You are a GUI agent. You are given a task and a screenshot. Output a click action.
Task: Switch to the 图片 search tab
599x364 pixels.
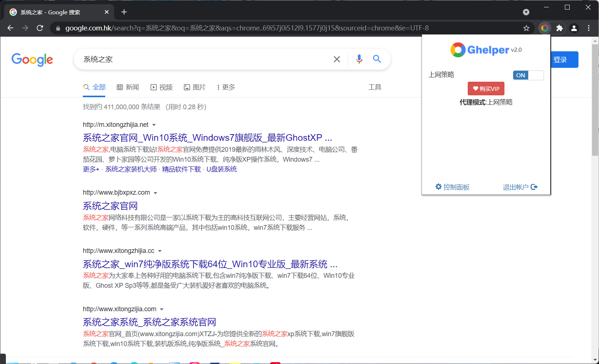click(x=195, y=87)
